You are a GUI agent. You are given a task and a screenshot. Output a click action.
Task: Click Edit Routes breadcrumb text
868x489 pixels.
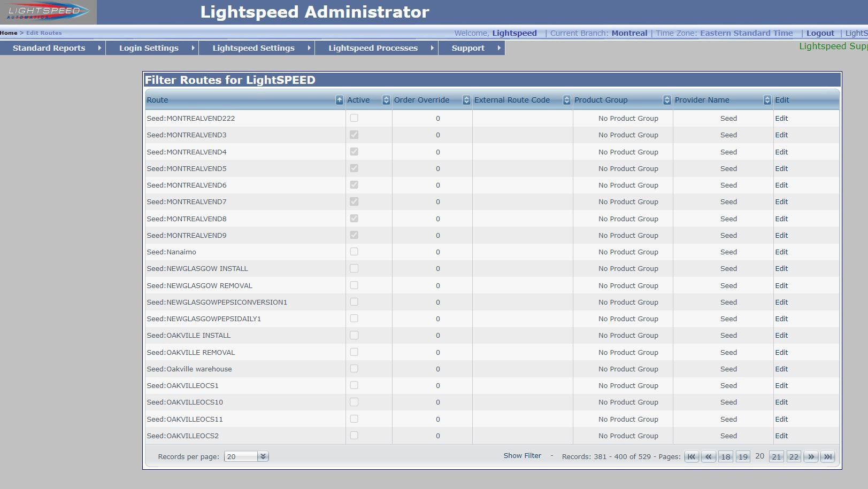pyautogui.click(x=44, y=33)
